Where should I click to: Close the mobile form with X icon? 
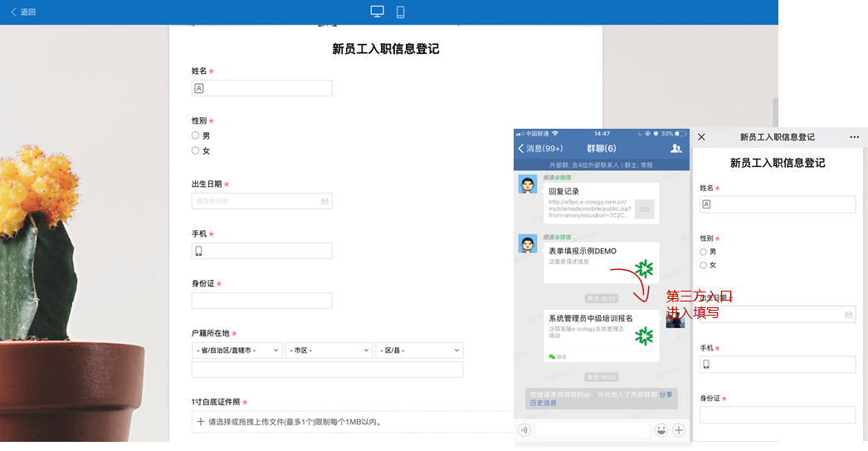701,137
